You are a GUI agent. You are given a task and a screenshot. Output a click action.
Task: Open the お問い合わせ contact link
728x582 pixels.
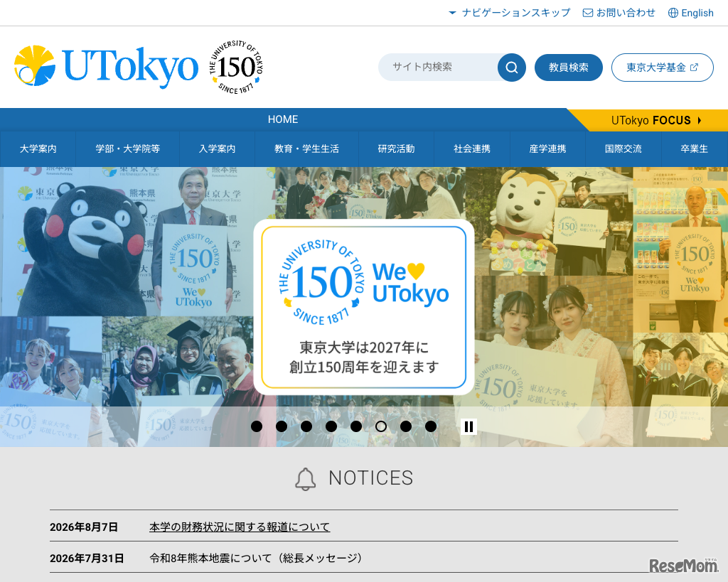619,13
